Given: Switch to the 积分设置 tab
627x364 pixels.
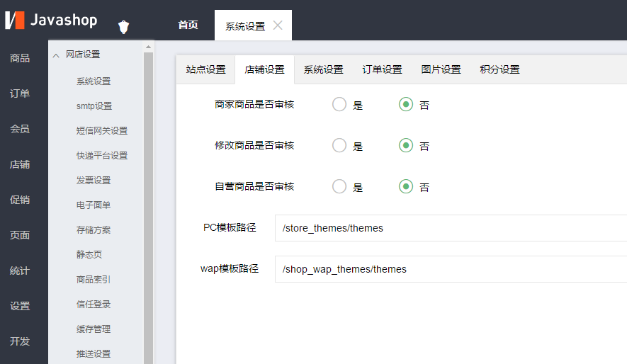Looking at the screenshot, I should [499, 69].
